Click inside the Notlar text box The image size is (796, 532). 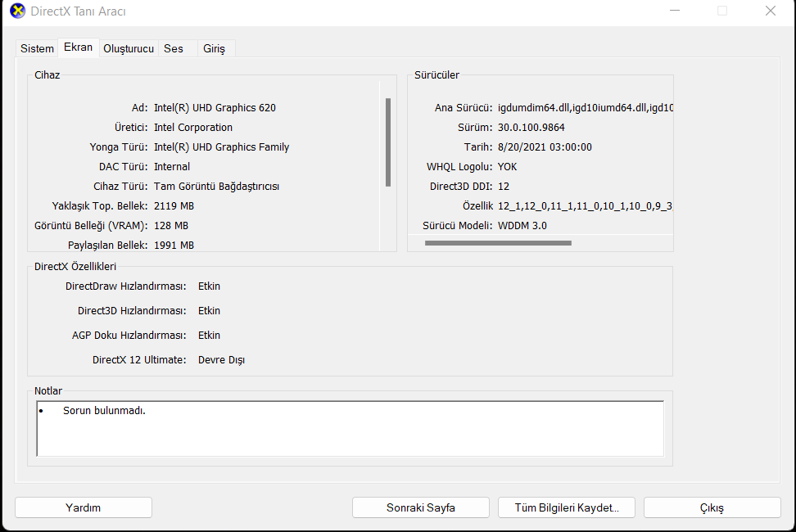(x=351, y=429)
